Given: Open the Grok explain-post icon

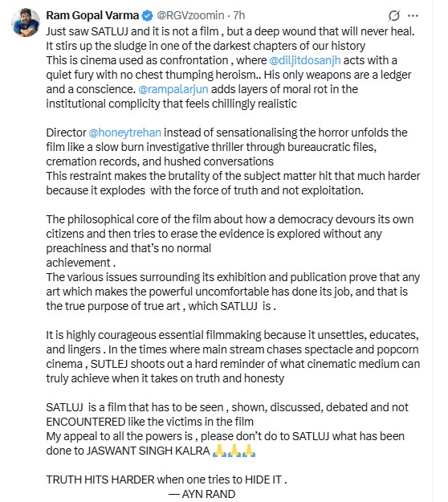Looking at the screenshot, I should click(394, 15).
